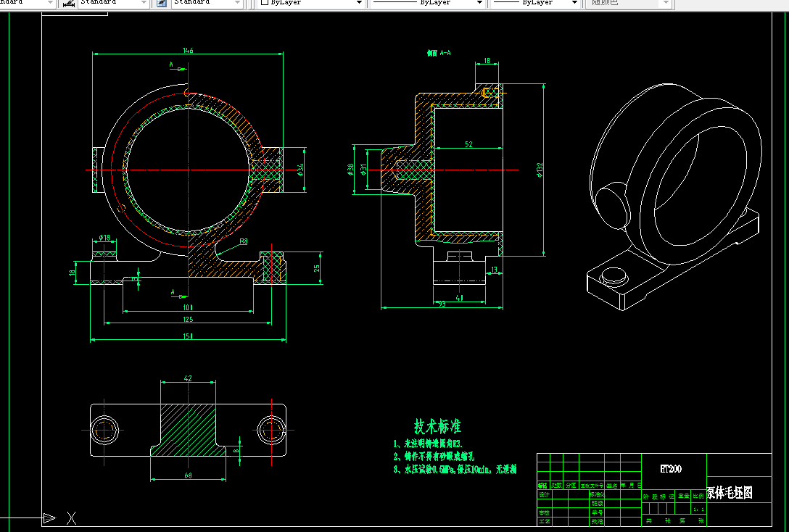This screenshot has width=789, height=532.
Task: Select the φ18 boss diameter dimension
Action: 104,237
